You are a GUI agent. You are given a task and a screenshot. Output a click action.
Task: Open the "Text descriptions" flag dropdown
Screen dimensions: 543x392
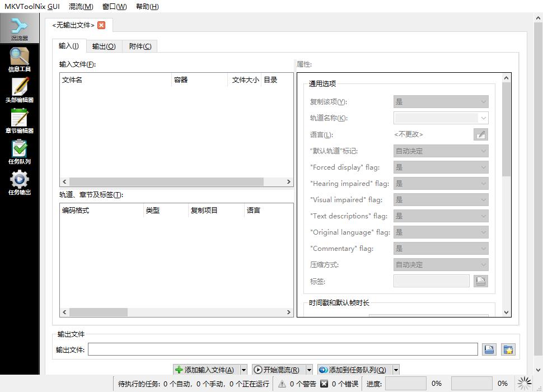(x=441, y=216)
